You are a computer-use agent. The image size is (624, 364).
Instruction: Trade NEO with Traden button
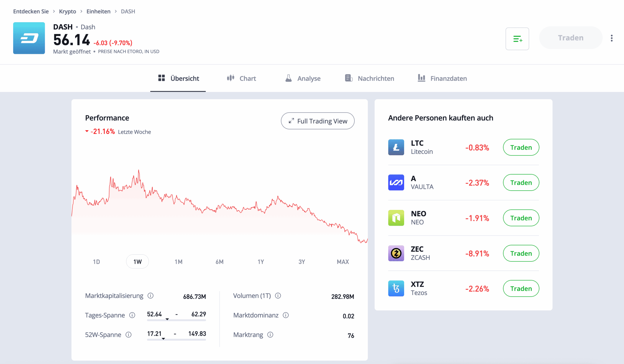(x=521, y=218)
